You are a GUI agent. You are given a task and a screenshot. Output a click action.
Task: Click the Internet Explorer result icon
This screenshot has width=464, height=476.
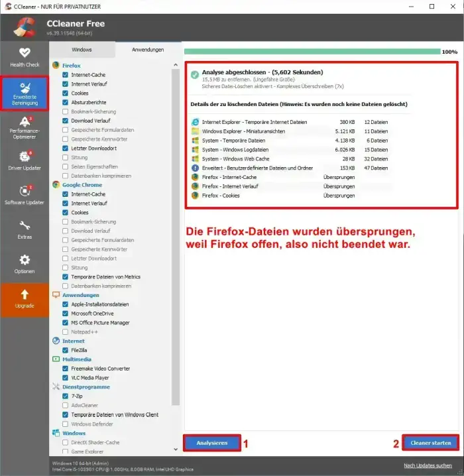point(195,122)
